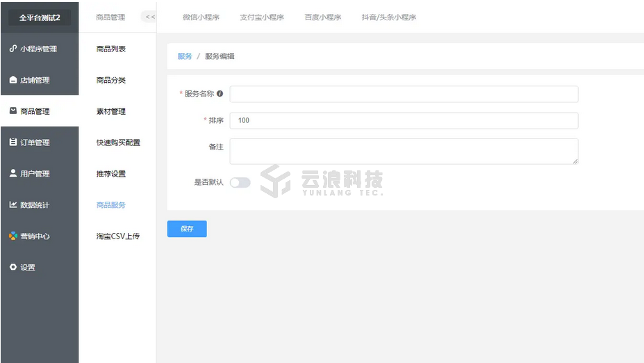The height and width of the screenshot is (363, 644).
Task: Click into the 备注 textarea
Action: (x=404, y=151)
